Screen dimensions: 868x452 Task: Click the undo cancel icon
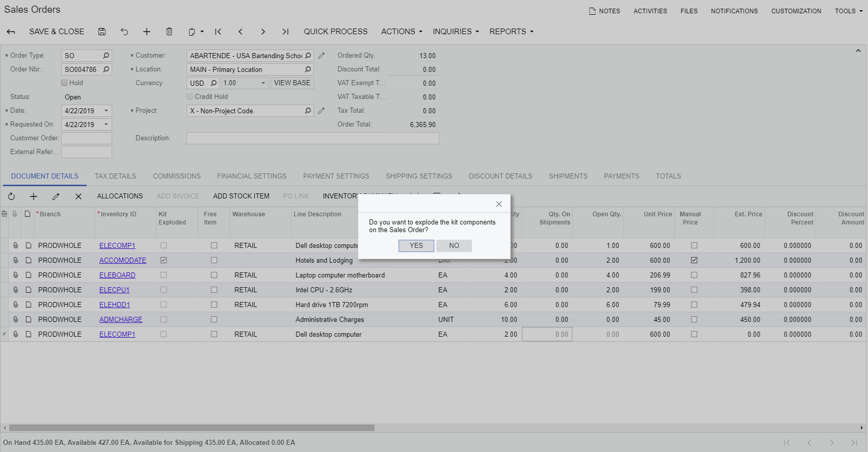(124, 32)
